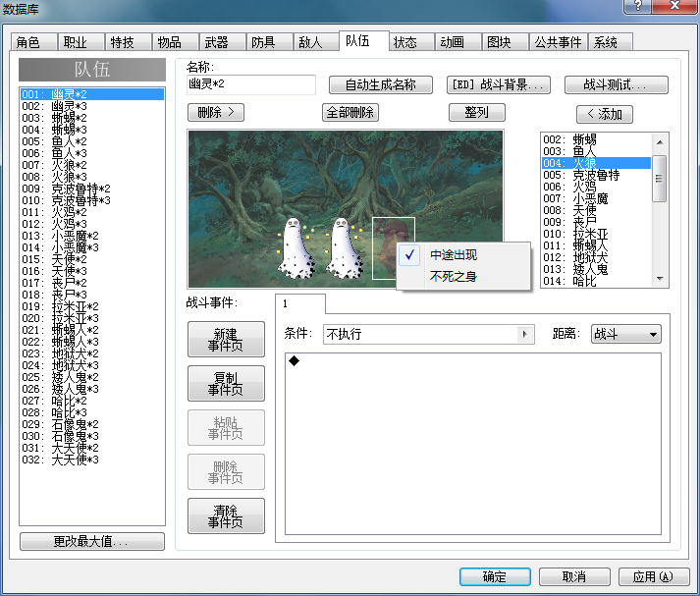Open the 职业 tab
This screenshot has height=596, width=700.
81,42
